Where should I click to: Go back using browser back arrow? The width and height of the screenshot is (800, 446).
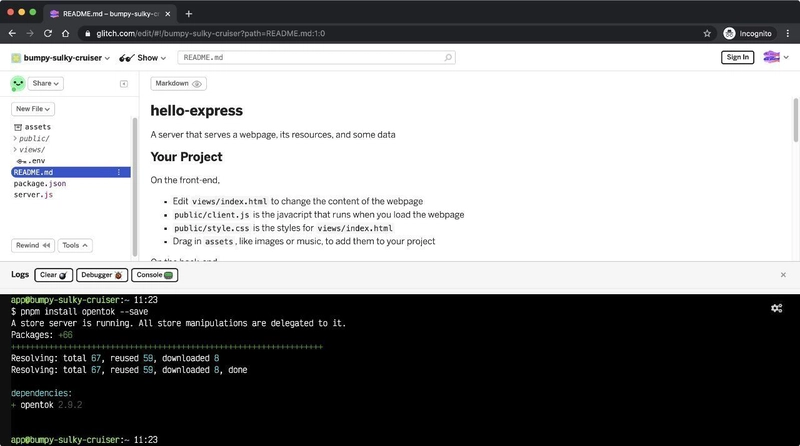coord(12,33)
